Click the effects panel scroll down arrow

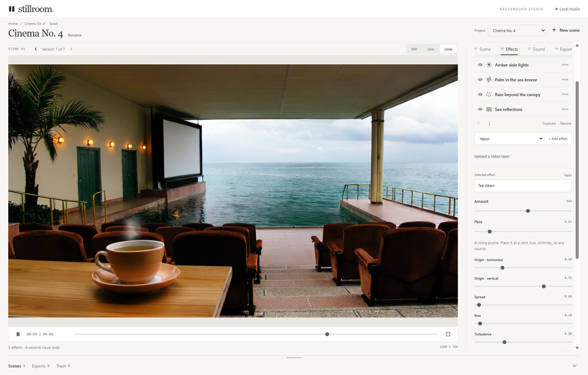coord(577,348)
